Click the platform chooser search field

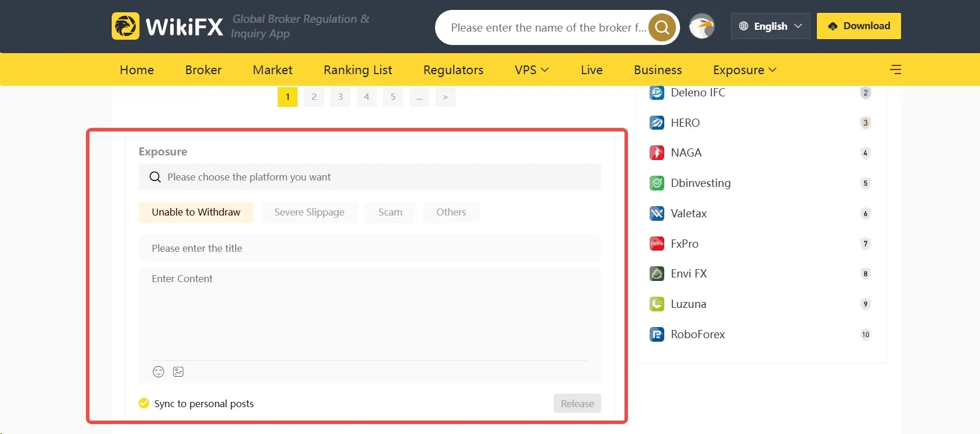(x=370, y=177)
